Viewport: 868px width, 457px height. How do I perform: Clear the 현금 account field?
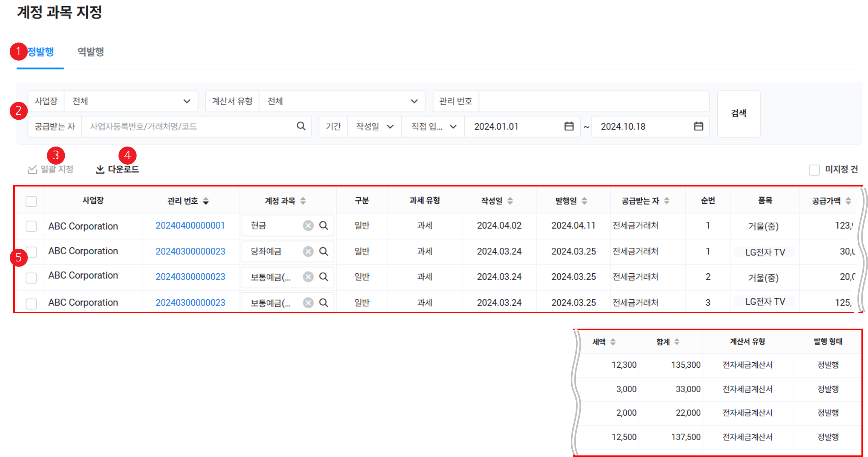308,225
